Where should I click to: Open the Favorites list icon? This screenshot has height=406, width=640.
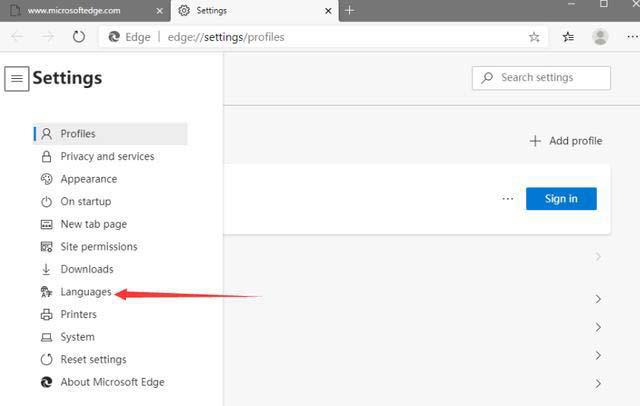coord(568,37)
